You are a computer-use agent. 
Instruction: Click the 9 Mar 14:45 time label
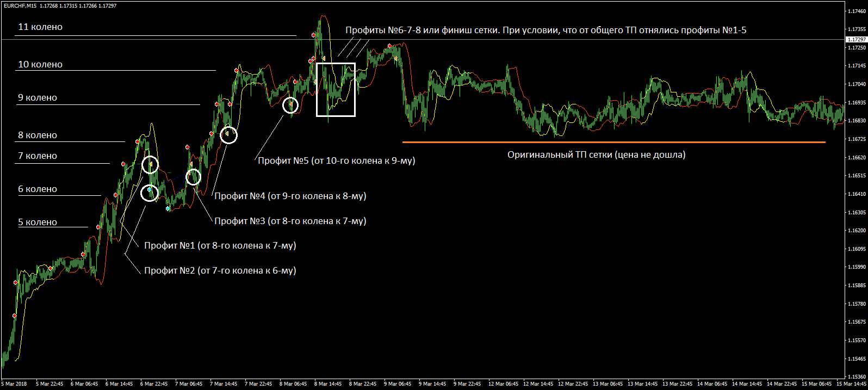pos(432,384)
